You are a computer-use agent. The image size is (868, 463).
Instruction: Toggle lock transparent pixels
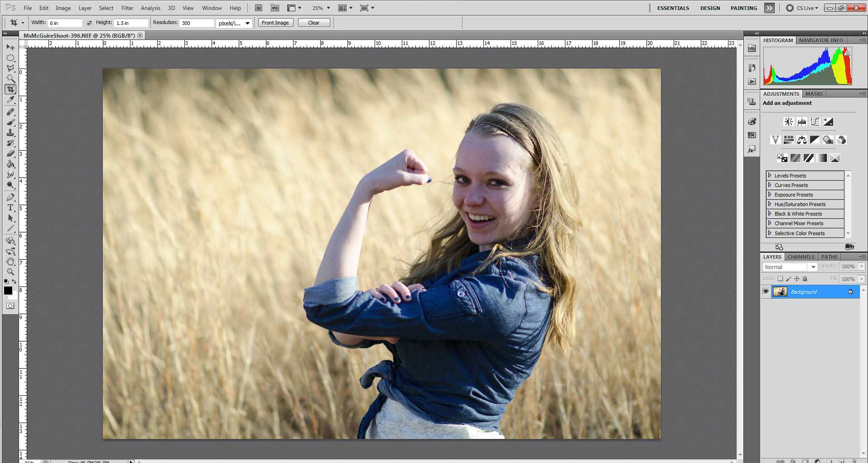780,279
